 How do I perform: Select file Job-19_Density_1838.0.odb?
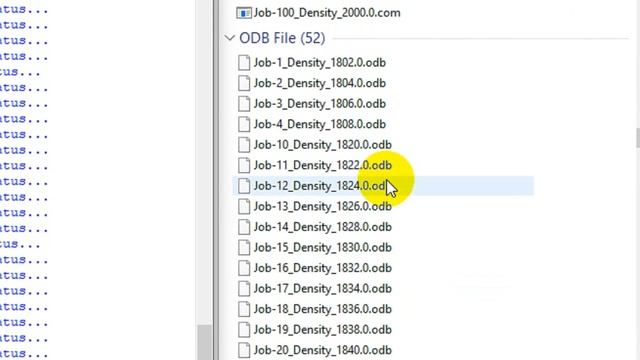(x=322, y=330)
